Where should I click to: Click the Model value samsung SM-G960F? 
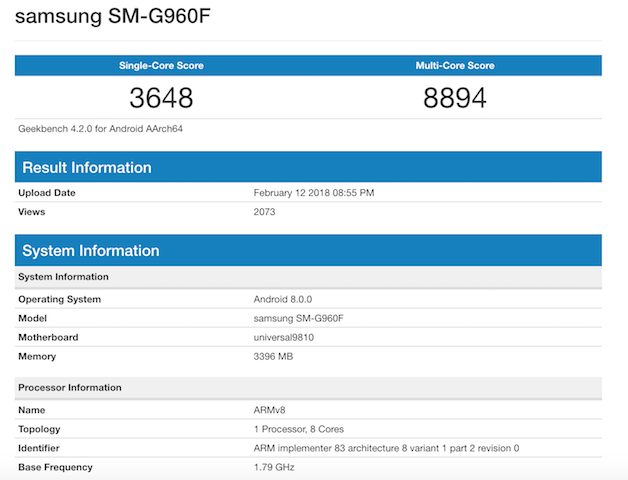[299, 318]
